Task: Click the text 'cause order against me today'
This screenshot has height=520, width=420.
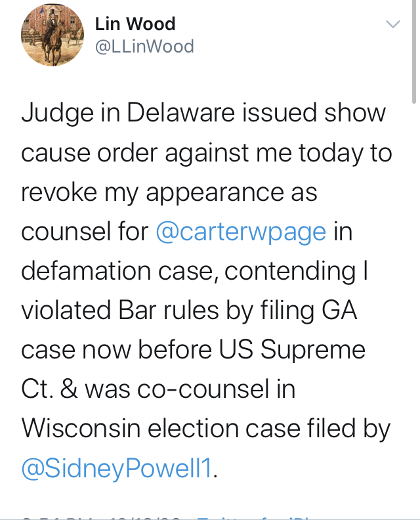Action: tap(192, 153)
